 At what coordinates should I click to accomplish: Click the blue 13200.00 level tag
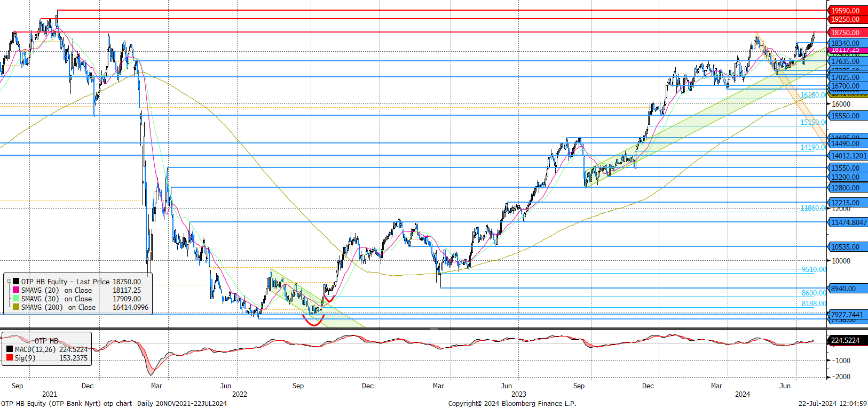tap(847, 177)
